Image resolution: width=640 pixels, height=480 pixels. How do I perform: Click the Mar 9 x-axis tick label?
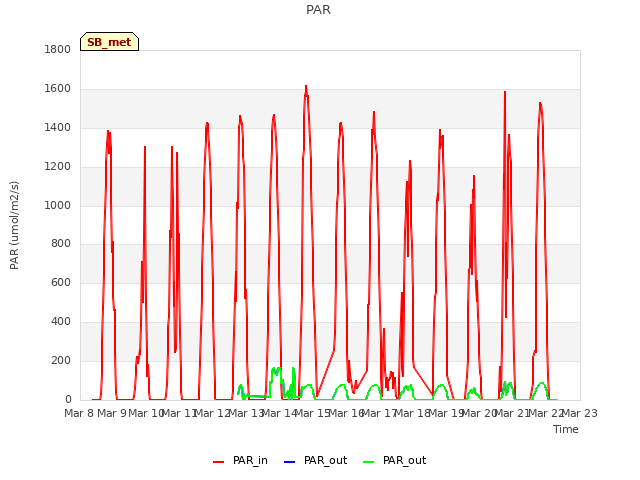pos(112,413)
